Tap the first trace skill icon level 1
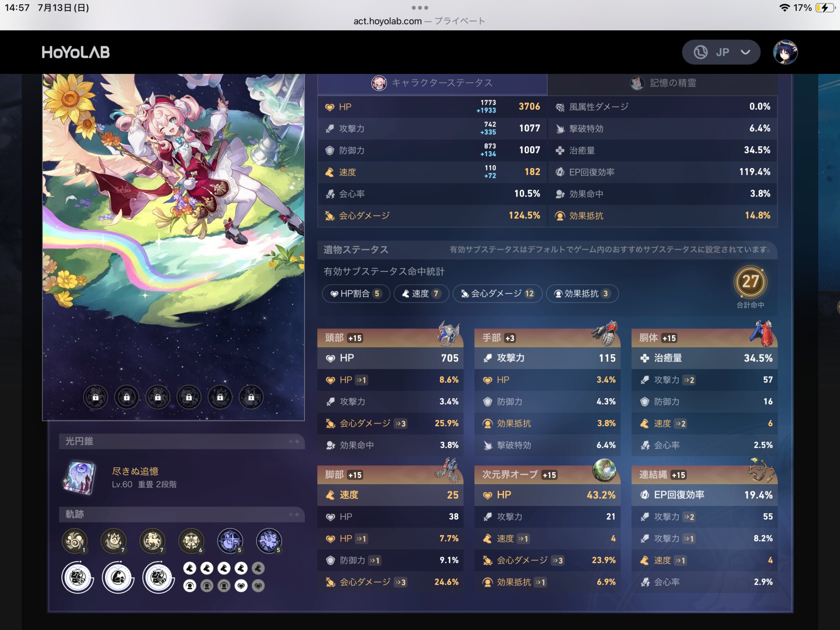The image size is (840, 630). click(75, 541)
